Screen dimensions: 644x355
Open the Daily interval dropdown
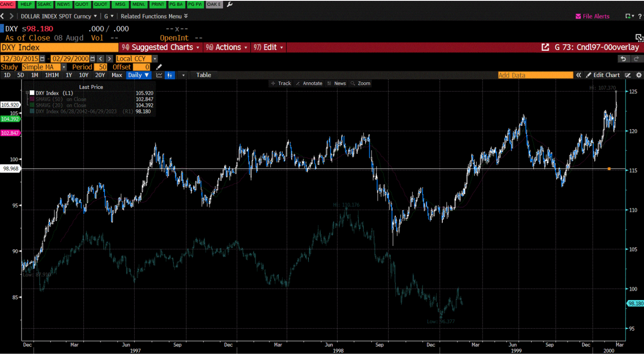139,75
